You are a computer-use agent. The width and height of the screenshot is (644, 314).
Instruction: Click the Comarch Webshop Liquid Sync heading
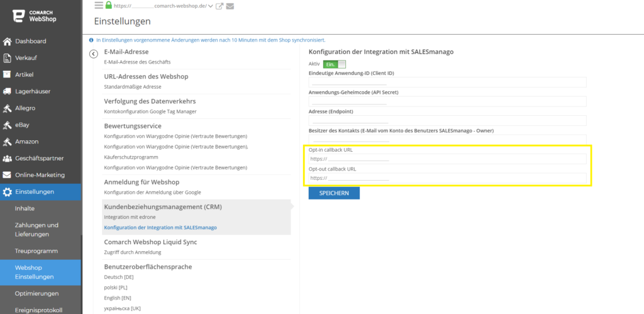pos(151,242)
